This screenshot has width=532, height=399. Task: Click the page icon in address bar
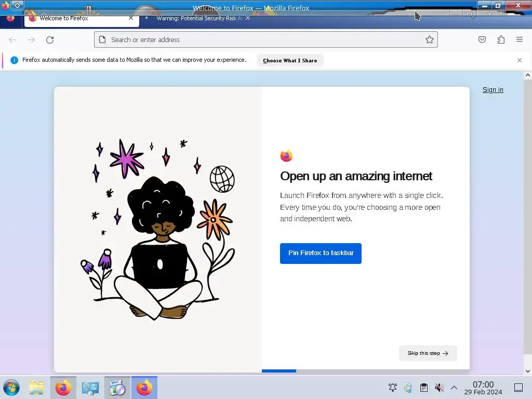tap(102, 39)
